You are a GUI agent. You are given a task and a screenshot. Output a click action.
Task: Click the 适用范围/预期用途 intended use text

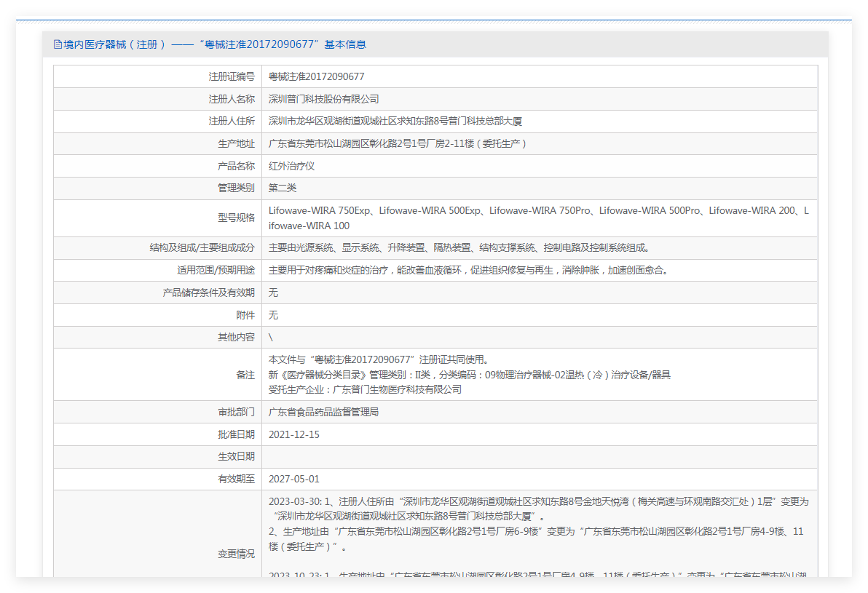click(x=468, y=270)
